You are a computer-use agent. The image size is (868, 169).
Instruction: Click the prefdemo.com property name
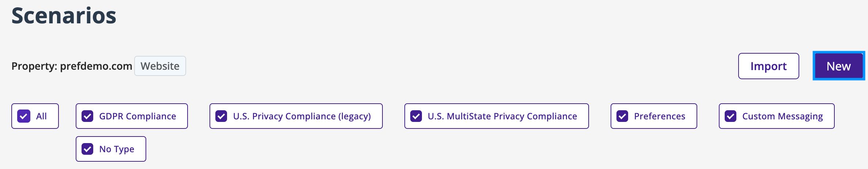[96, 66]
